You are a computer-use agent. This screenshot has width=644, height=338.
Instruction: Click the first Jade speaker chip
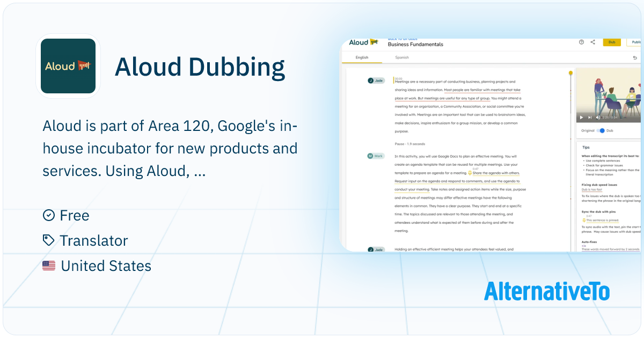[x=376, y=80]
